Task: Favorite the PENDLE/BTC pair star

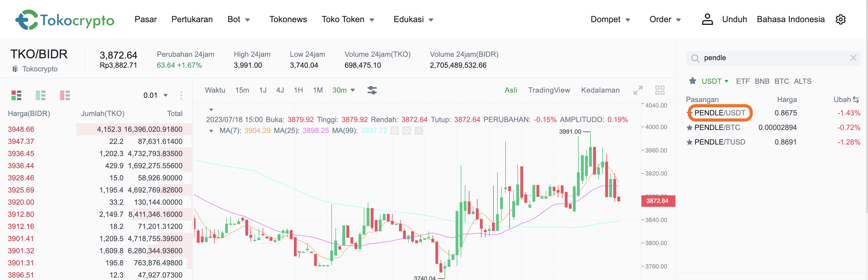Action: click(x=689, y=128)
